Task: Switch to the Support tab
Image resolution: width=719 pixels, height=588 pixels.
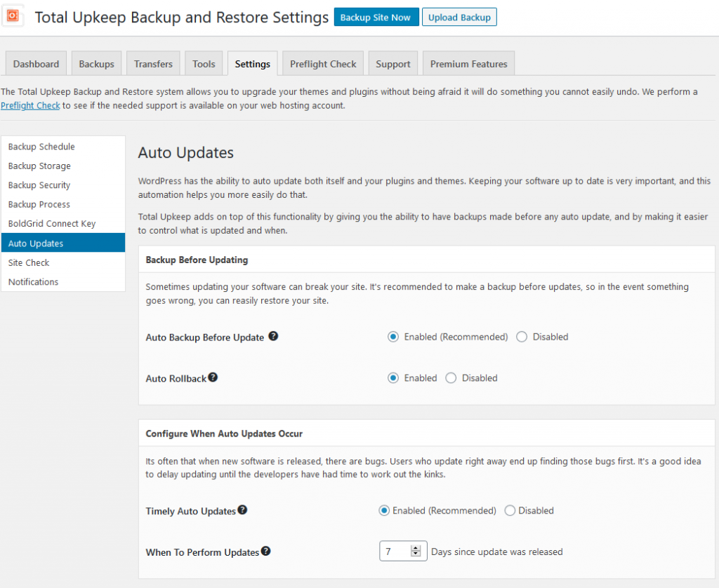Action: [393, 64]
